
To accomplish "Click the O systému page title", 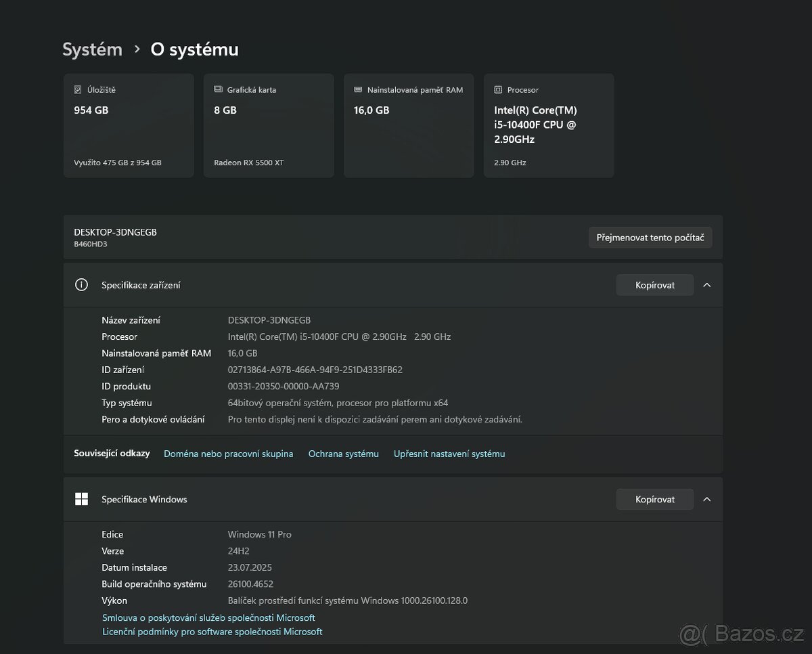I will pyautogui.click(x=194, y=49).
